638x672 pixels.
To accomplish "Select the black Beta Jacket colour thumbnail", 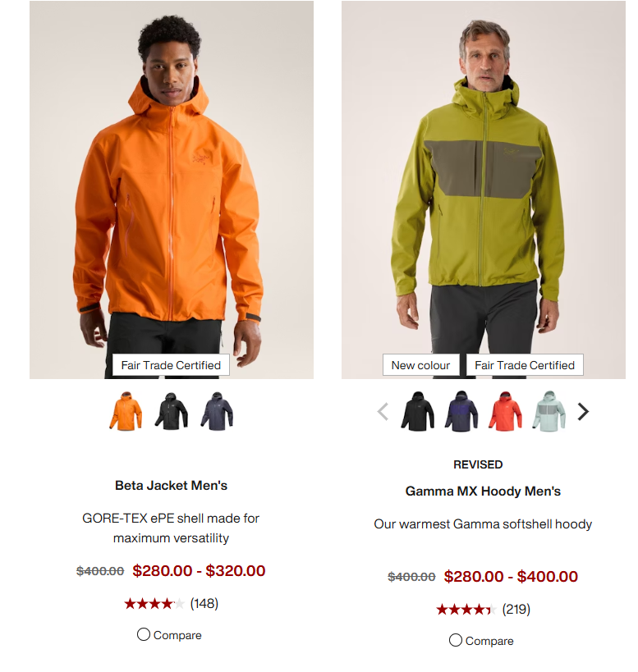I will tap(171, 411).
